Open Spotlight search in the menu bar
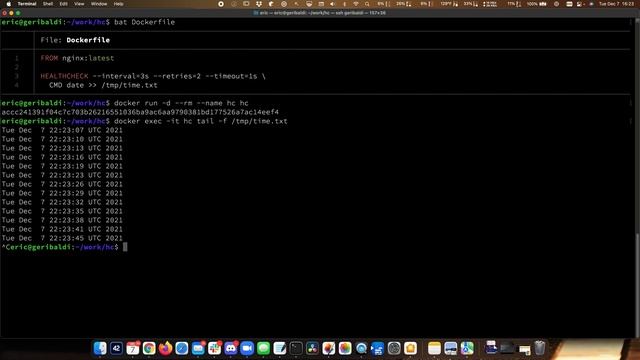640x360 pixels. point(367,4)
